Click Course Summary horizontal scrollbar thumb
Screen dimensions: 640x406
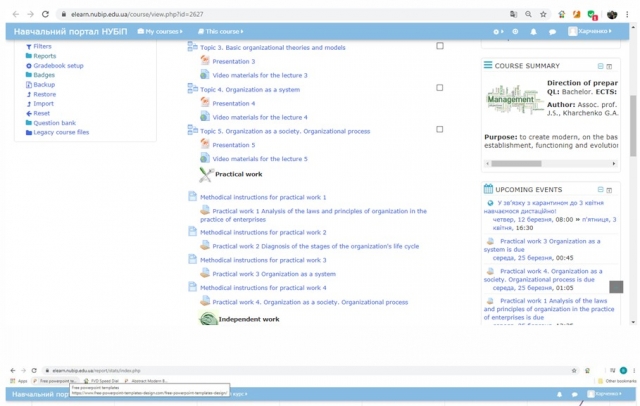pos(516,164)
